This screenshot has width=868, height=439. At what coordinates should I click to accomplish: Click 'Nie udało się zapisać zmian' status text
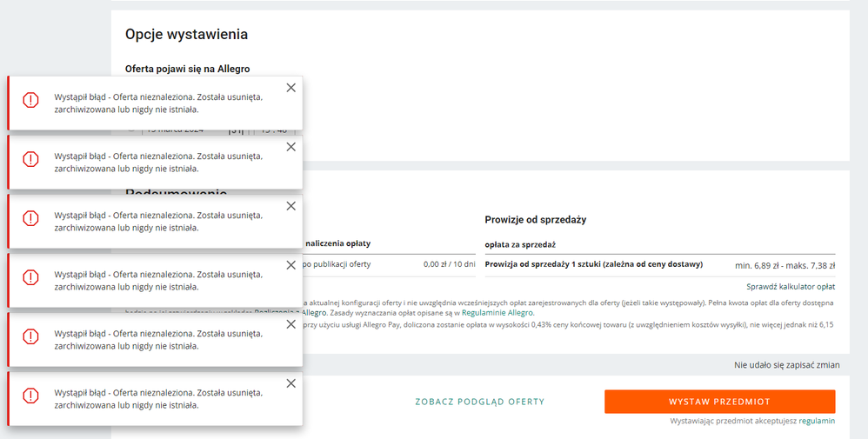(786, 365)
